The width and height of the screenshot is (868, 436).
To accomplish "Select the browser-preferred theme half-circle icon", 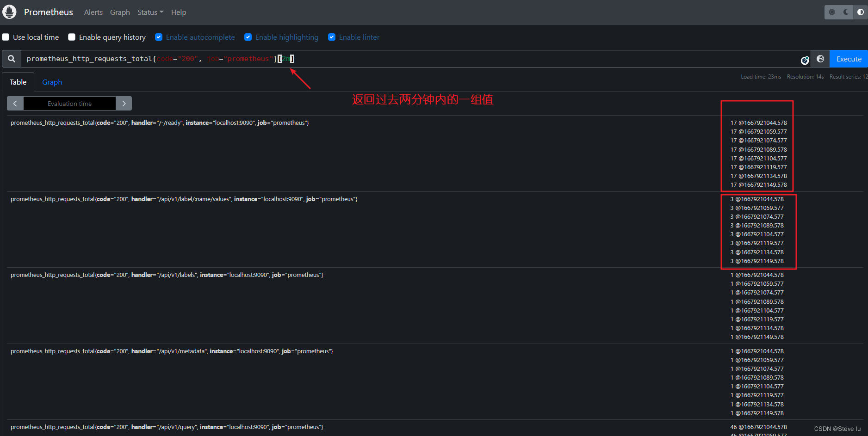I will 860,12.
